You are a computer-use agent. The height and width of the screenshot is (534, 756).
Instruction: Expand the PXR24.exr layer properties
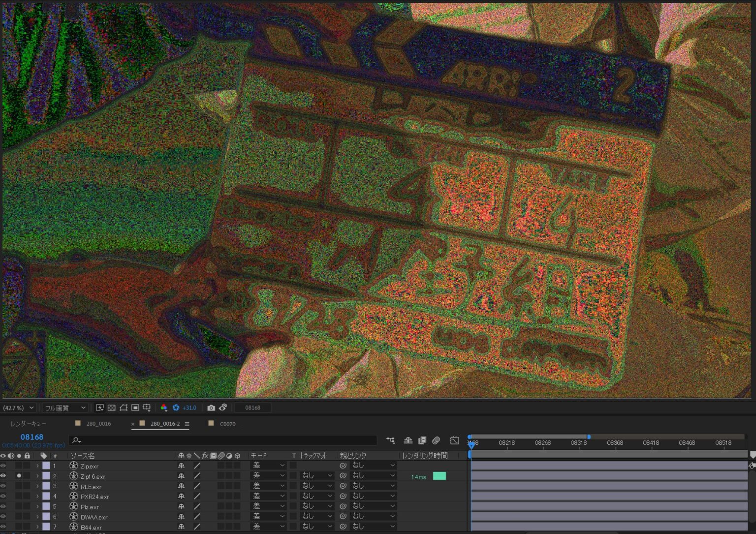coord(37,497)
